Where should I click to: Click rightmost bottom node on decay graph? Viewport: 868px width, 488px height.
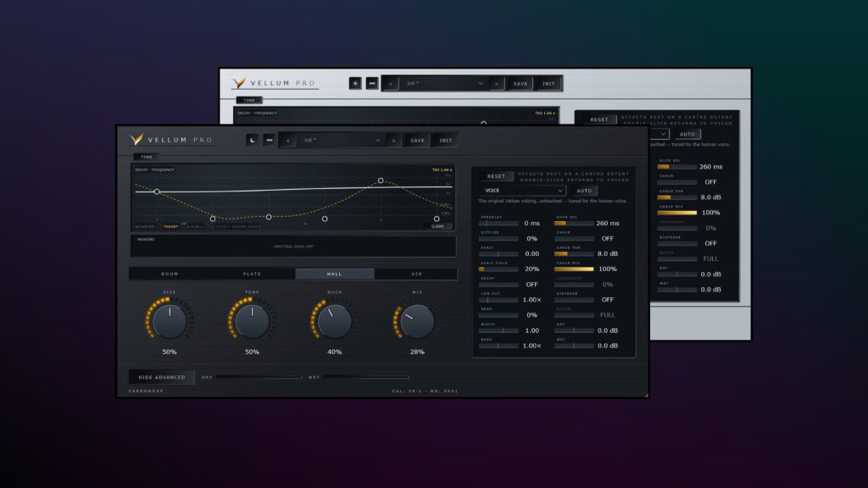(x=437, y=219)
